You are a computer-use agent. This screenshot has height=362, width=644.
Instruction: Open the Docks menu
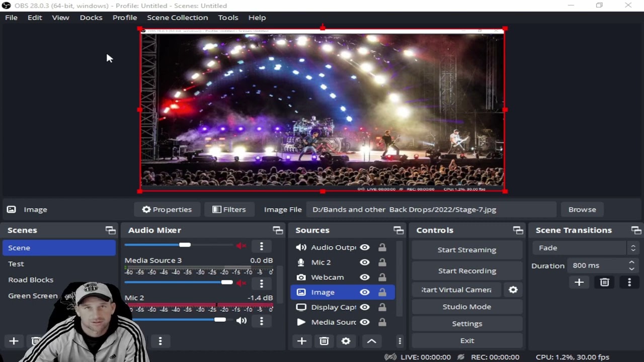click(91, 17)
